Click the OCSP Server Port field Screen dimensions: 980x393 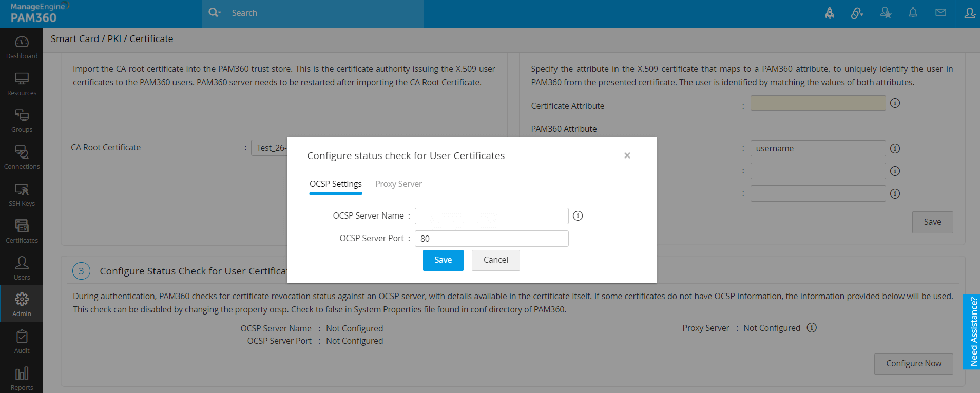click(491, 239)
